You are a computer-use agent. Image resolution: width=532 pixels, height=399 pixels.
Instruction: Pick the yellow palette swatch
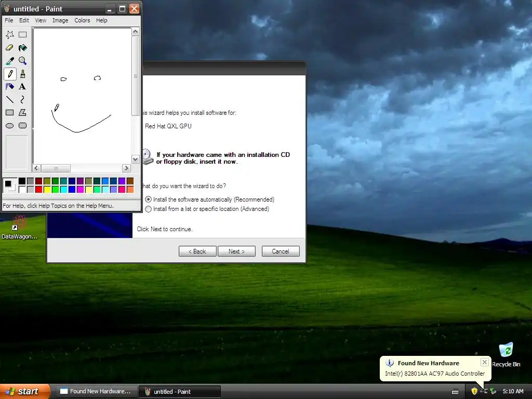[x=47, y=189]
